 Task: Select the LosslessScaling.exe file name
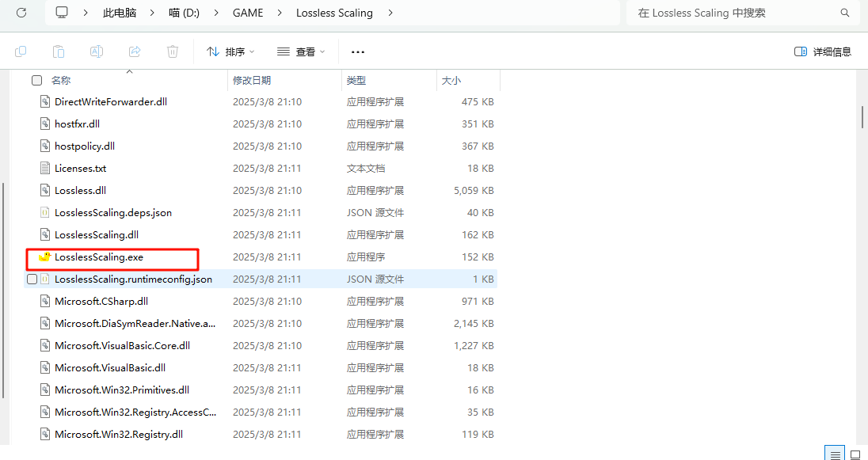(x=99, y=257)
